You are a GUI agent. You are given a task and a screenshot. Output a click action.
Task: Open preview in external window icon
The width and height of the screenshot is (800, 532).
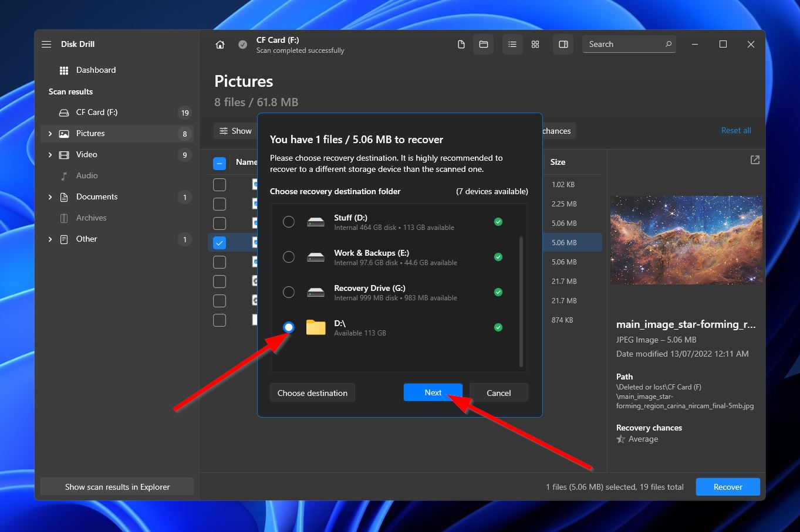click(x=755, y=160)
